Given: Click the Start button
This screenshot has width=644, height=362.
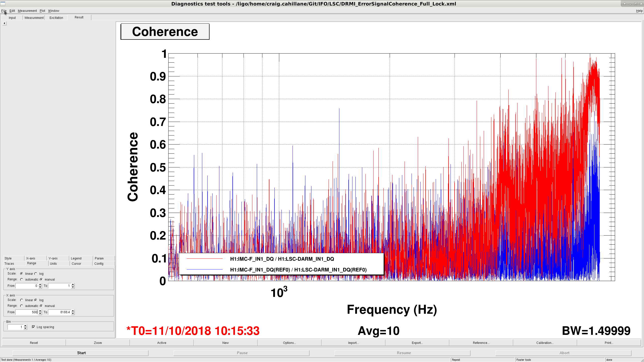Looking at the screenshot, I should 81,353.
